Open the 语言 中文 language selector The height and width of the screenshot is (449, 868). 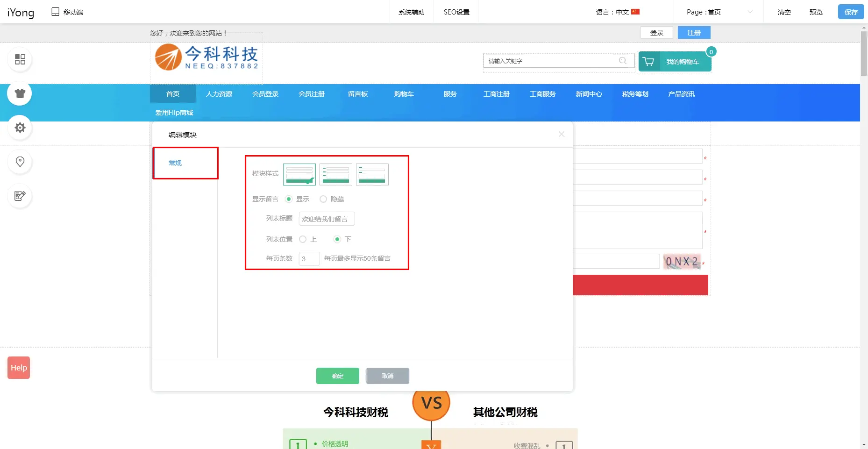[617, 12]
